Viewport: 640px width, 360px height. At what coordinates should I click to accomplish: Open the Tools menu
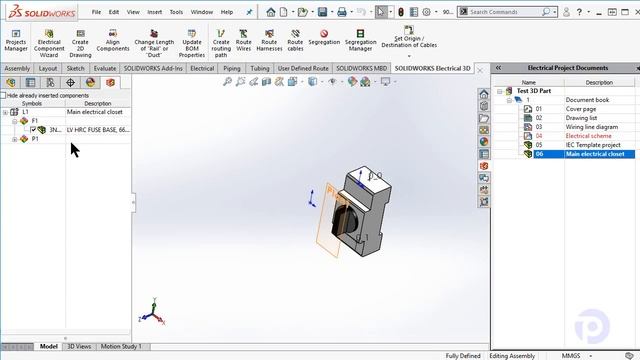176,12
